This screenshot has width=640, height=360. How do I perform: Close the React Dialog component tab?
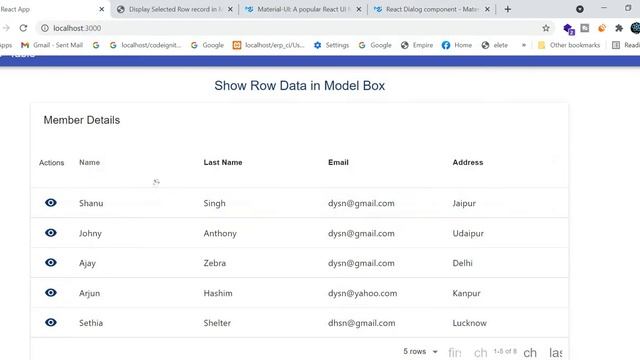487,9
